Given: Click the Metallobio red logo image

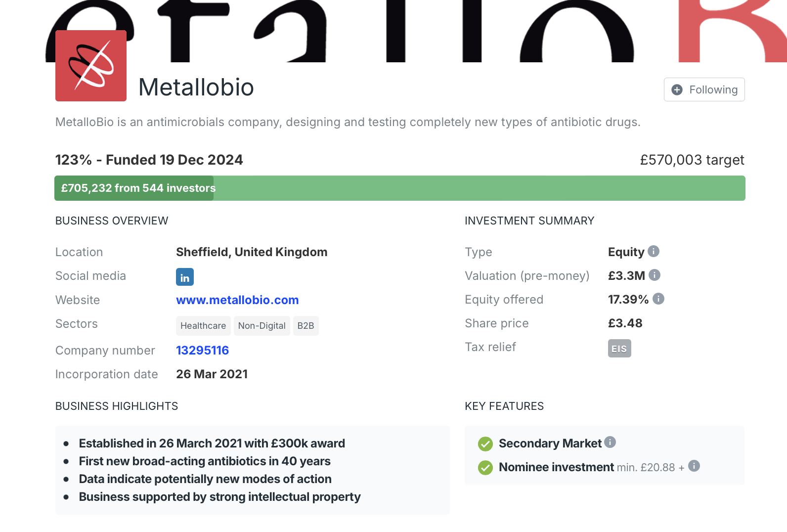Looking at the screenshot, I should (x=91, y=66).
